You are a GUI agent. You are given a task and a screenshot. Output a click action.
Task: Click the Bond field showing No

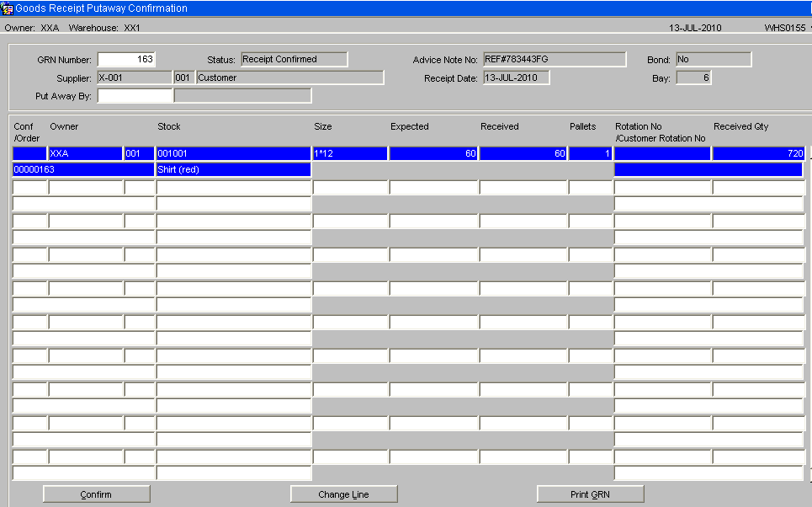(714, 59)
